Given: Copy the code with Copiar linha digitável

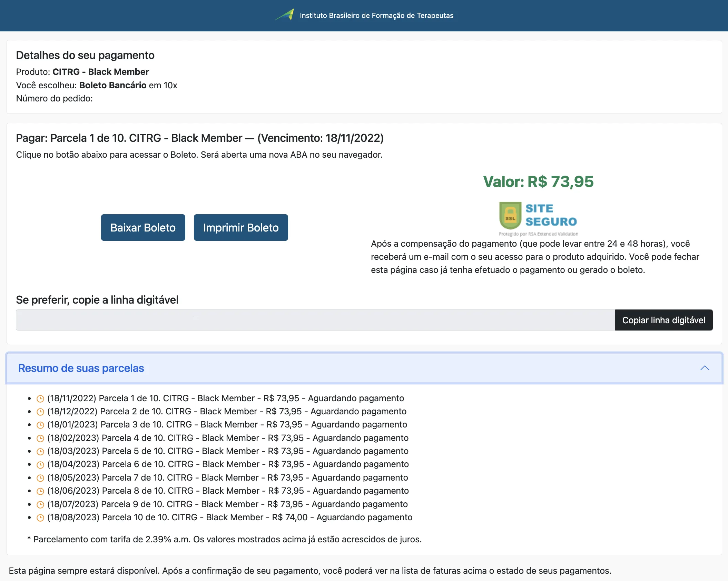Looking at the screenshot, I should coord(663,320).
